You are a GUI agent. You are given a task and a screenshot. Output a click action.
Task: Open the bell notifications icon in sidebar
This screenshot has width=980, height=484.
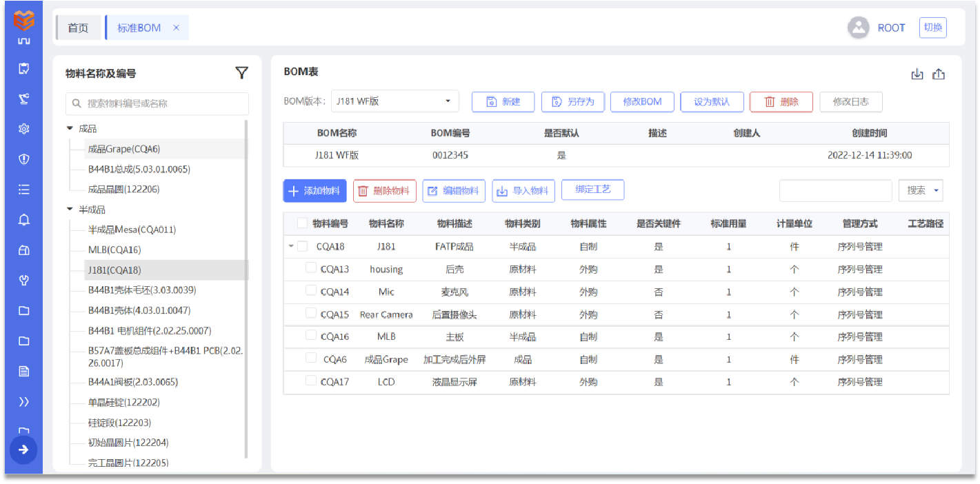[x=24, y=220]
